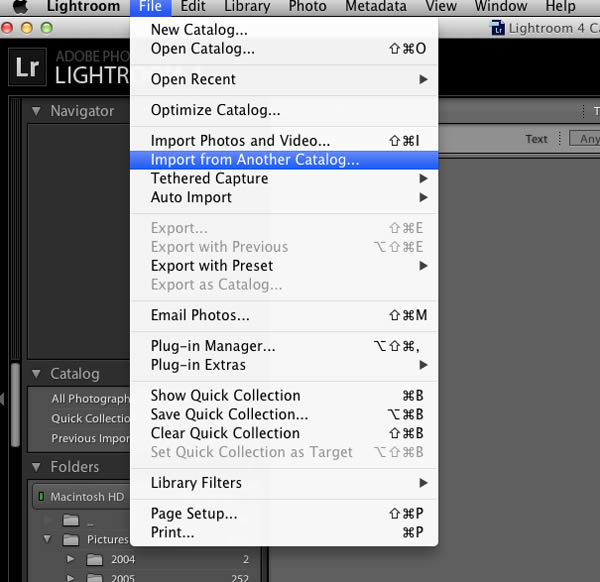Open the Plug-in Manager
The height and width of the screenshot is (582, 600).
pos(284,346)
